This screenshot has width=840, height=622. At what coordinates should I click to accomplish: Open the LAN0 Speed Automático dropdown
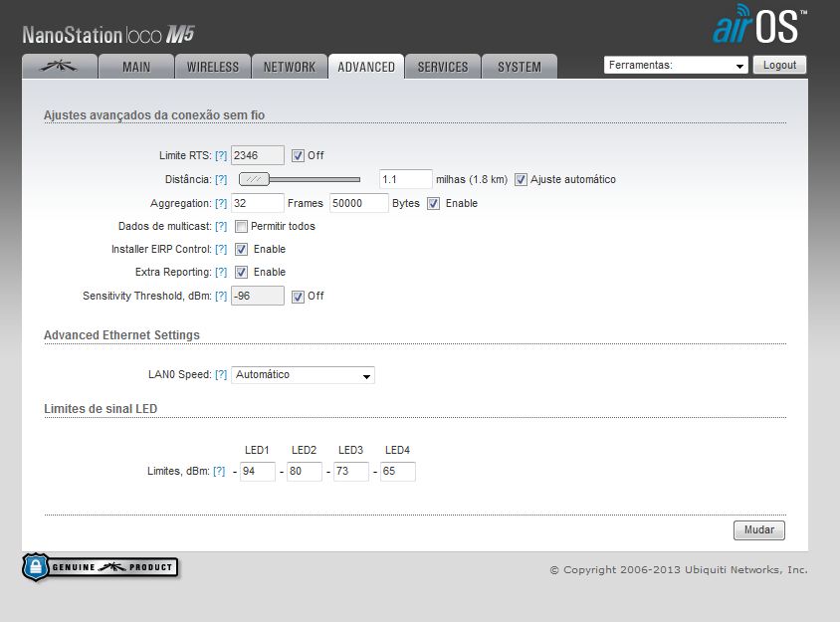click(x=303, y=375)
